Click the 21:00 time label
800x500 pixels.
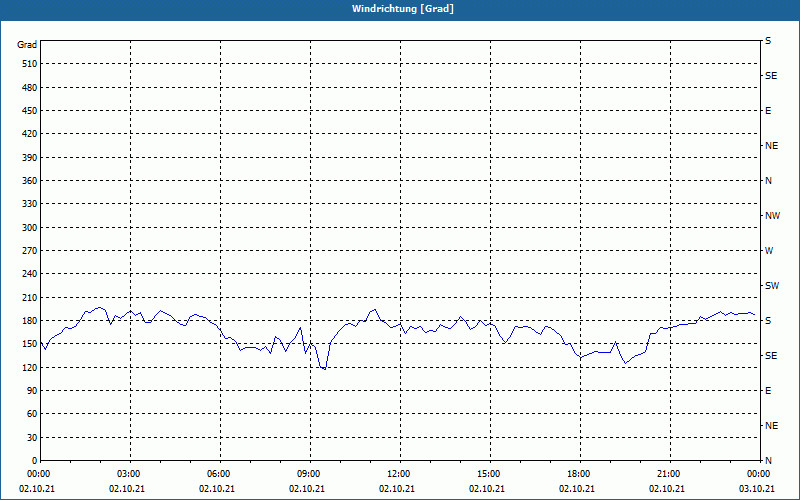coord(670,474)
